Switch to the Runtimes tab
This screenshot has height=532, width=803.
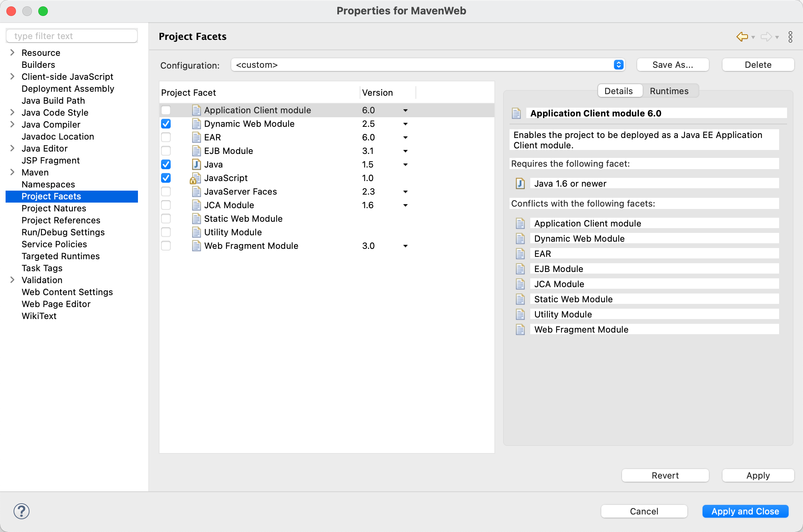point(669,91)
